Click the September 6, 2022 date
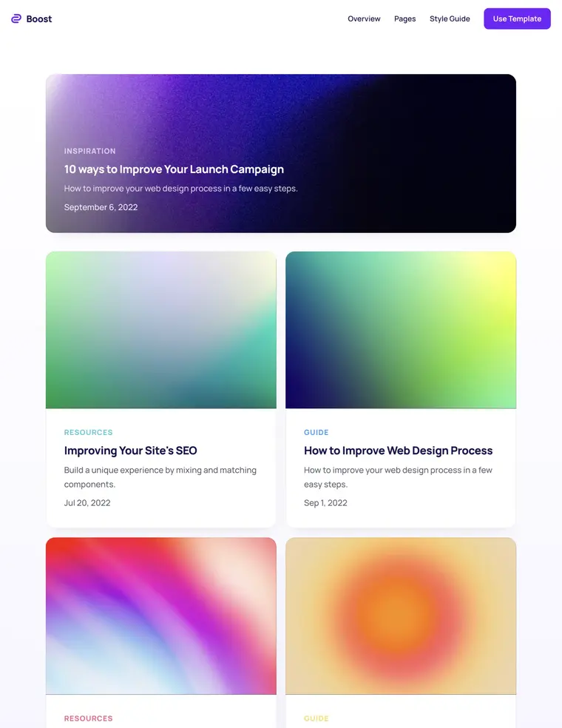Viewport: 562px width, 728px height. (x=101, y=207)
